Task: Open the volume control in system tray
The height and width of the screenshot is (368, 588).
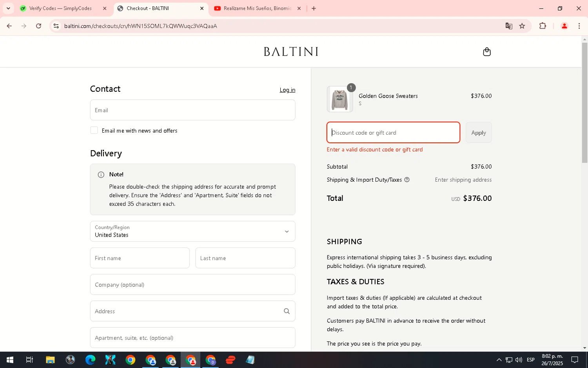Action: click(x=519, y=360)
